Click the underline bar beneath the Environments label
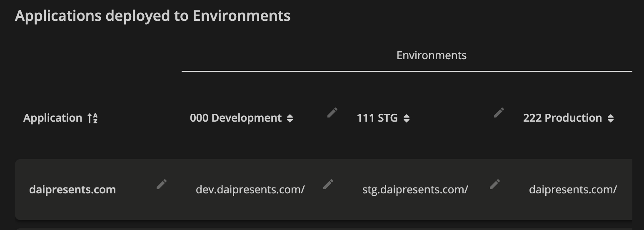 (x=407, y=71)
